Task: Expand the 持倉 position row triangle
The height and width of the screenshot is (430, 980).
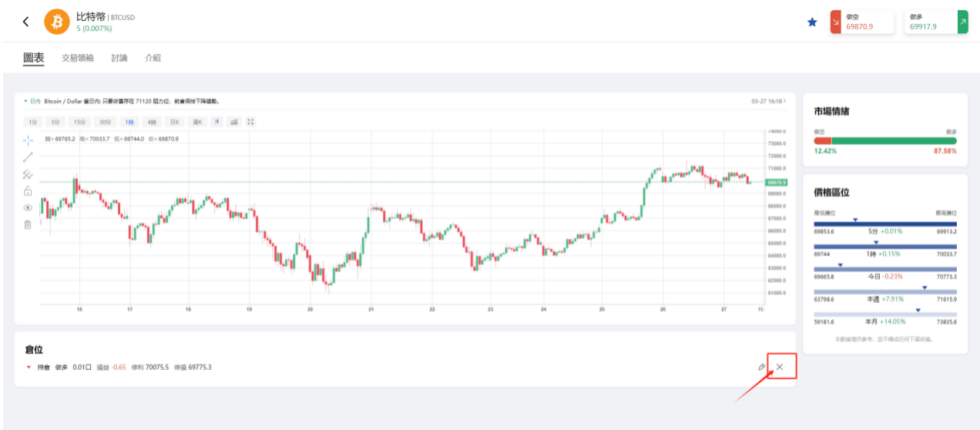Action: 29,367
